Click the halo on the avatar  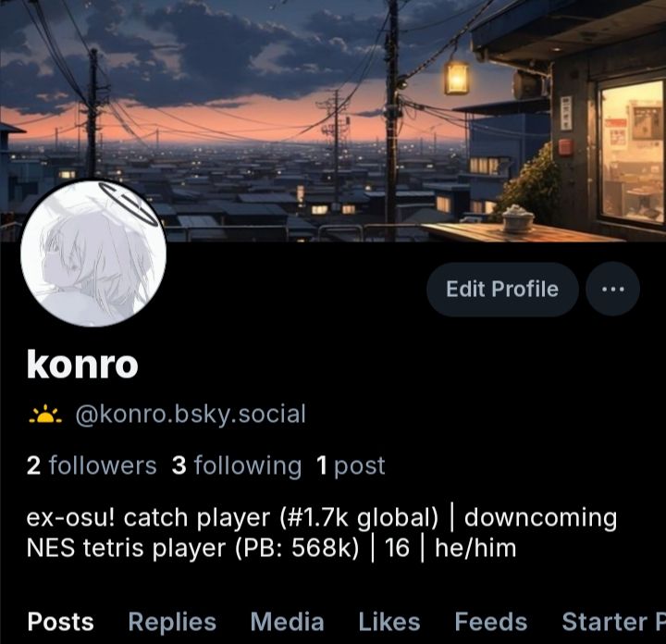coord(128,204)
